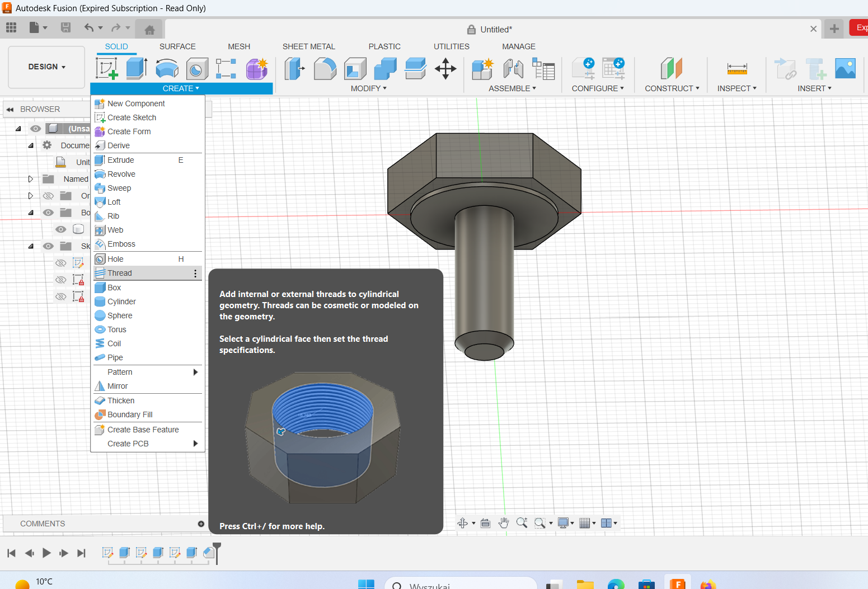The width and height of the screenshot is (868, 589).
Task: Select the Shell modify icon
Action: (355, 69)
